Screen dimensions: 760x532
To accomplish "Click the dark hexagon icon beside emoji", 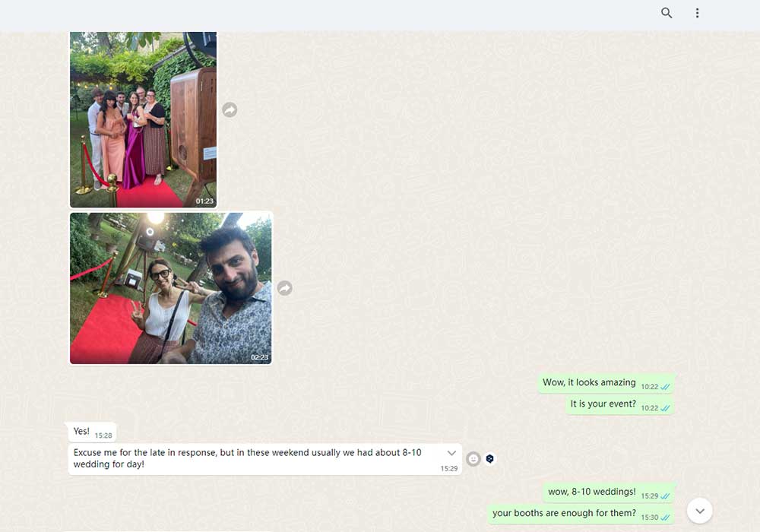I will (x=490, y=459).
